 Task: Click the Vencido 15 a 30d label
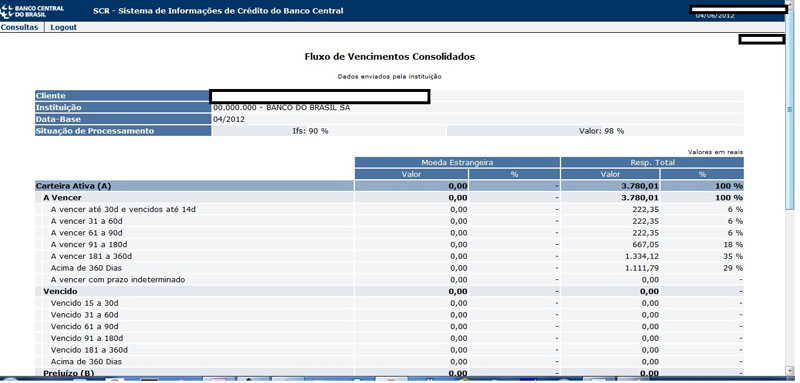point(85,303)
